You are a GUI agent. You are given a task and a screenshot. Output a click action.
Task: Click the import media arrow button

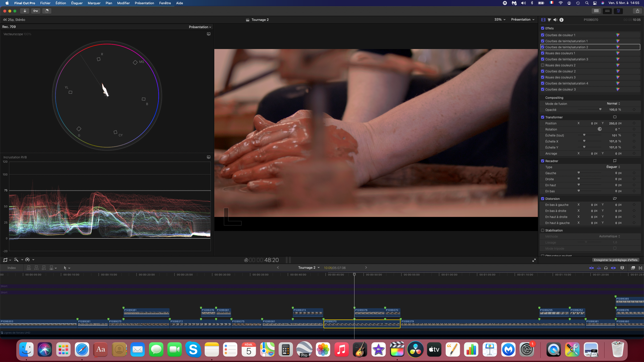tap(25, 11)
